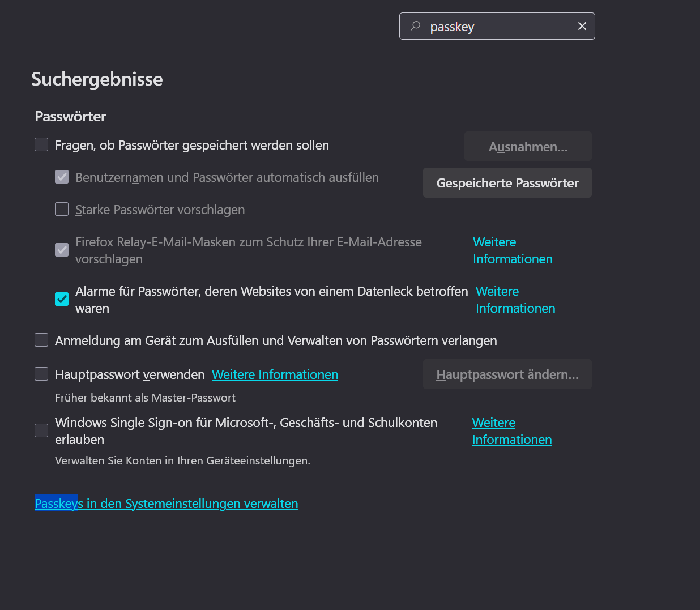Click the Hauptpasswort ändern button
The width and height of the screenshot is (700, 610).
click(507, 374)
